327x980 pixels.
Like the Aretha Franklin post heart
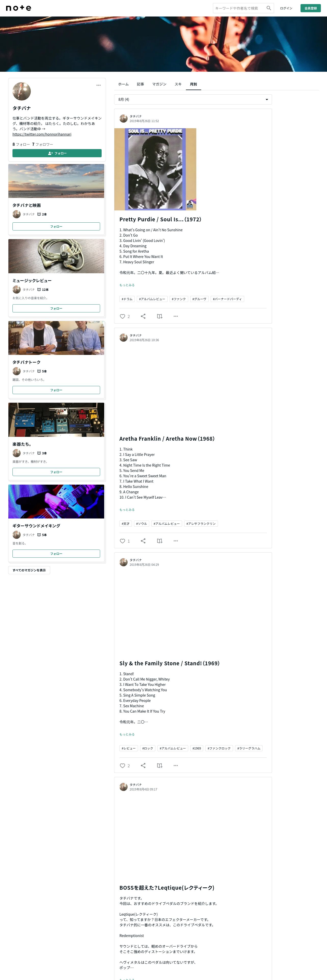(122, 541)
